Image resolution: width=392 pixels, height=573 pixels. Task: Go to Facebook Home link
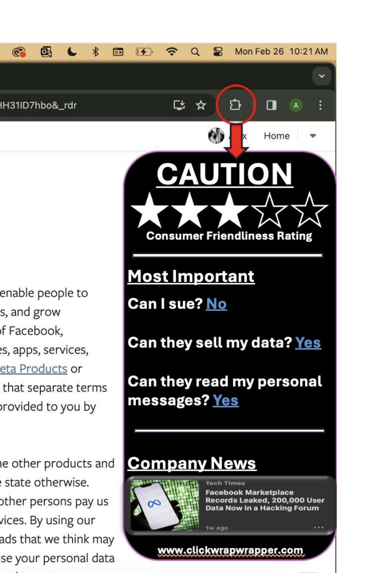(x=277, y=136)
